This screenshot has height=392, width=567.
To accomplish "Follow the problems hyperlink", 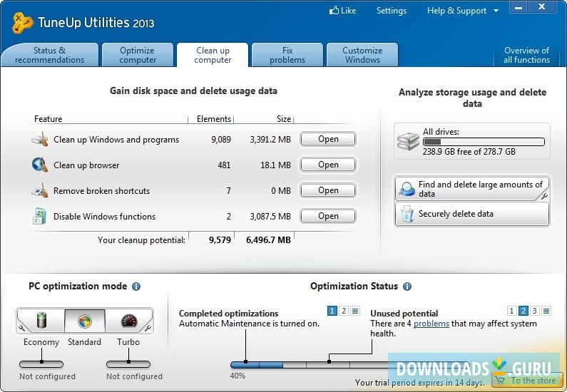I will pos(431,324).
